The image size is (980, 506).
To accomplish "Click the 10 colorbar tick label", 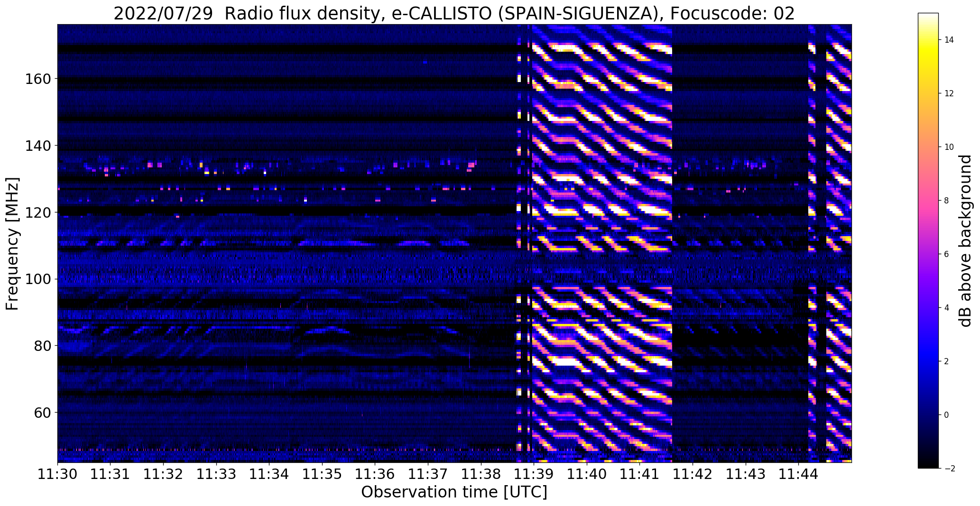I will (949, 147).
